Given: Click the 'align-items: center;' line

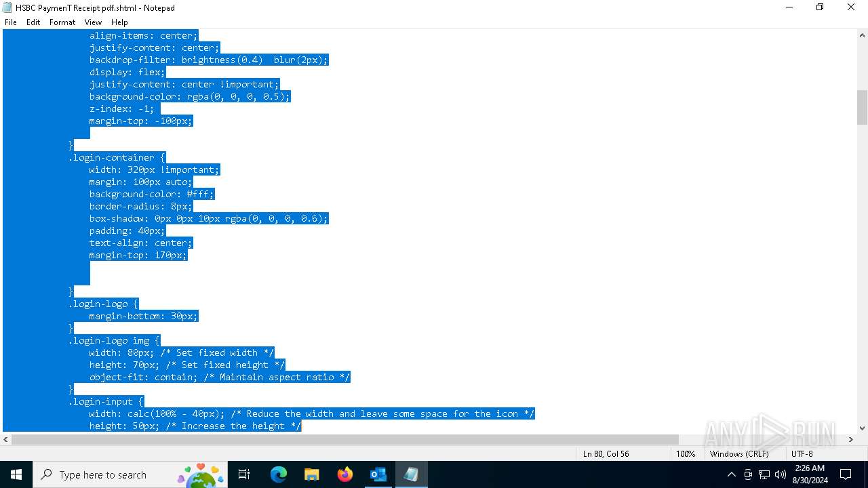Looking at the screenshot, I should [143, 35].
